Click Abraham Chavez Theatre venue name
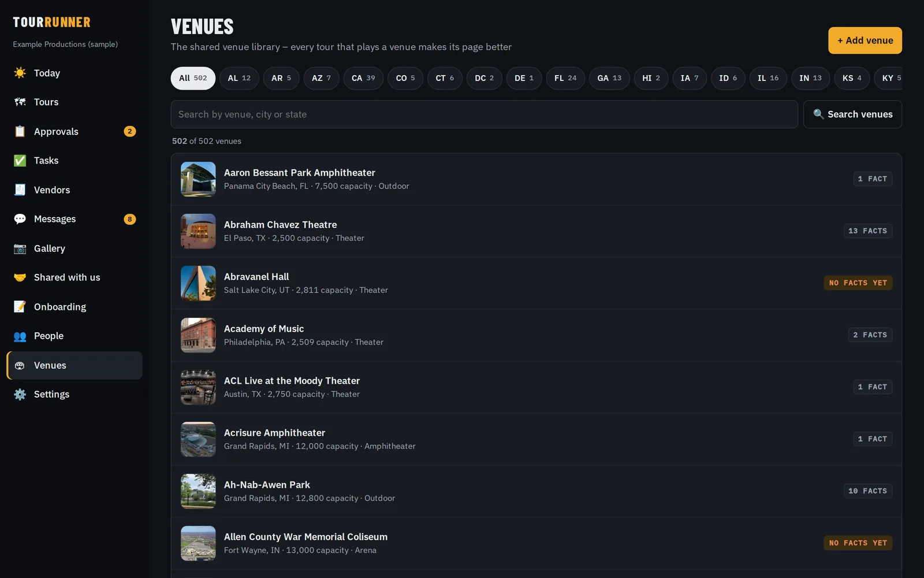The height and width of the screenshot is (578, 924). [280, 225]
